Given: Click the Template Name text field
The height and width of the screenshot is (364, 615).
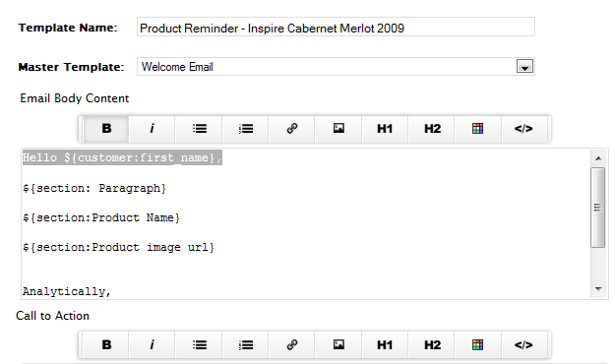Looking at the screenshot, I should pyautogui.click(x=336, y=28).
